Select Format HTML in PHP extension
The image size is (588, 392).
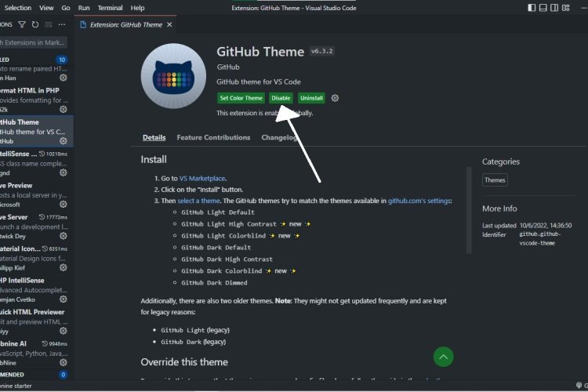[35, 100]
